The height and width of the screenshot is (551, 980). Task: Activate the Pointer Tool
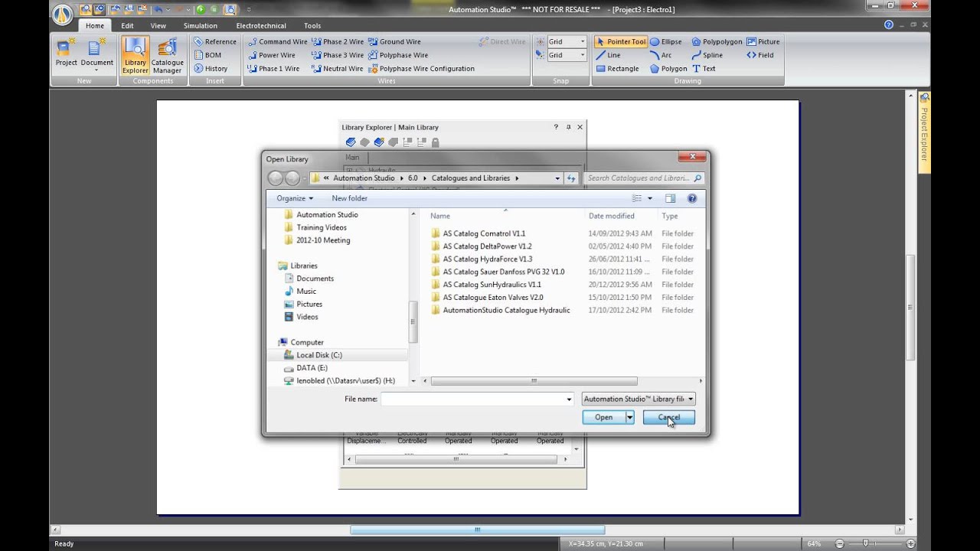click(x=621, y=41)
